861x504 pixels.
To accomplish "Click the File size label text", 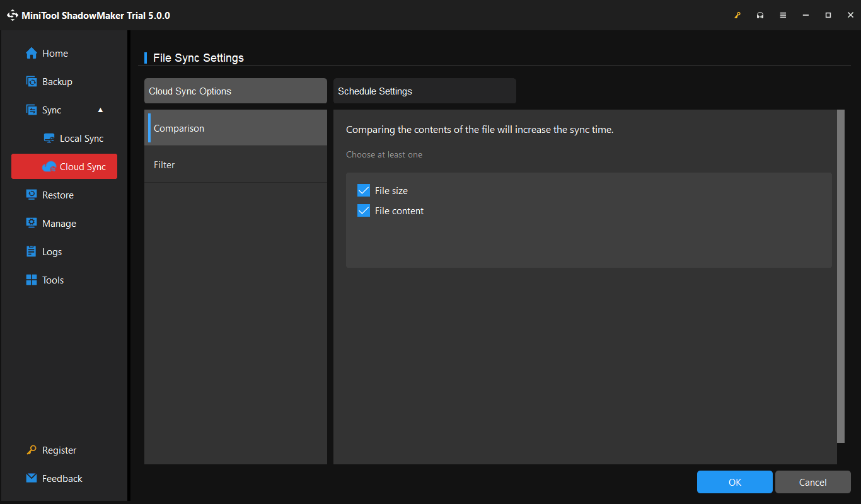I will (x=391, y=191).
